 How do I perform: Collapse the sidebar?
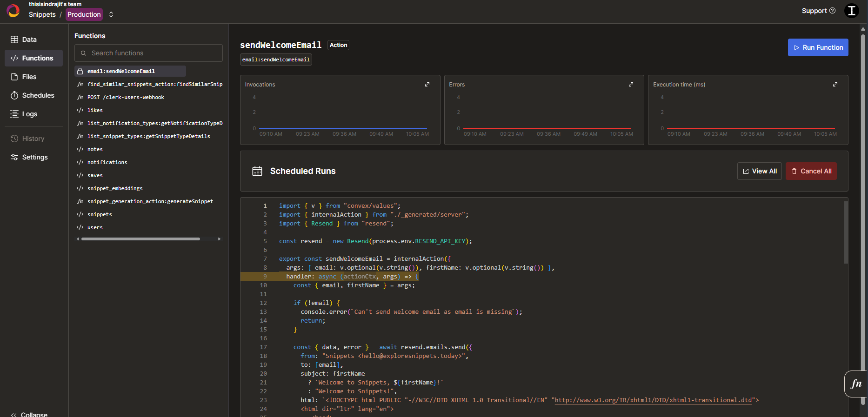coord(29,414)
